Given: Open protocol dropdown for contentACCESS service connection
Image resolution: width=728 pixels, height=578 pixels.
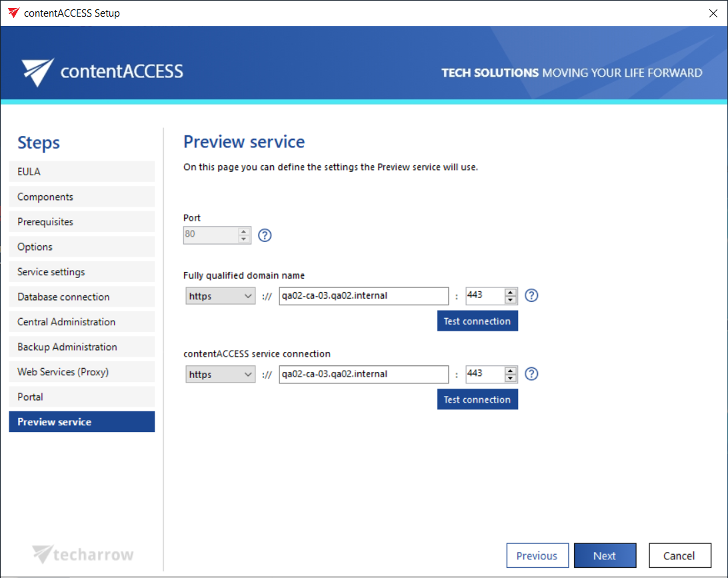Looking at the screenshot, I should tap(220, 375).
